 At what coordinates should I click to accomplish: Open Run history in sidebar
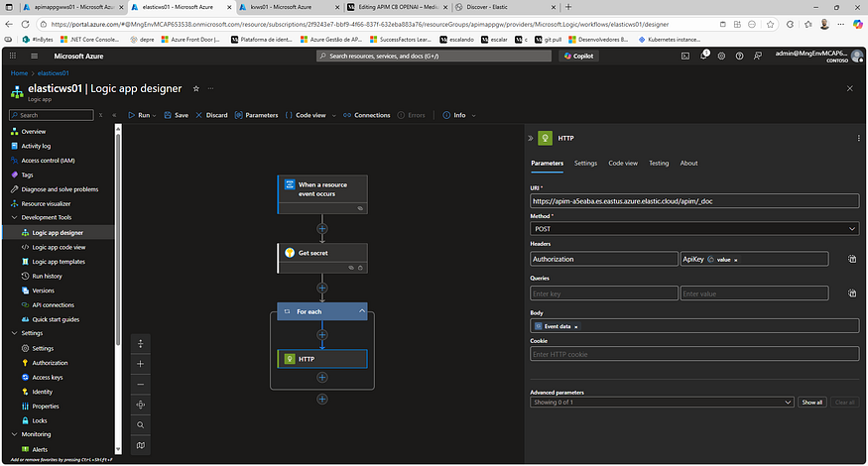click(x=47, y=277)
